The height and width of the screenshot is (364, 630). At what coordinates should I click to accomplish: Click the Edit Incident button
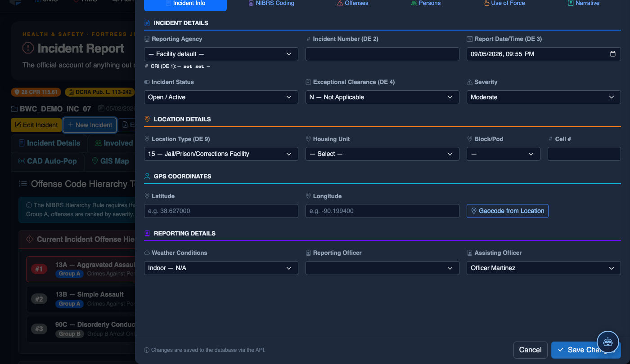tap(36, 125)
